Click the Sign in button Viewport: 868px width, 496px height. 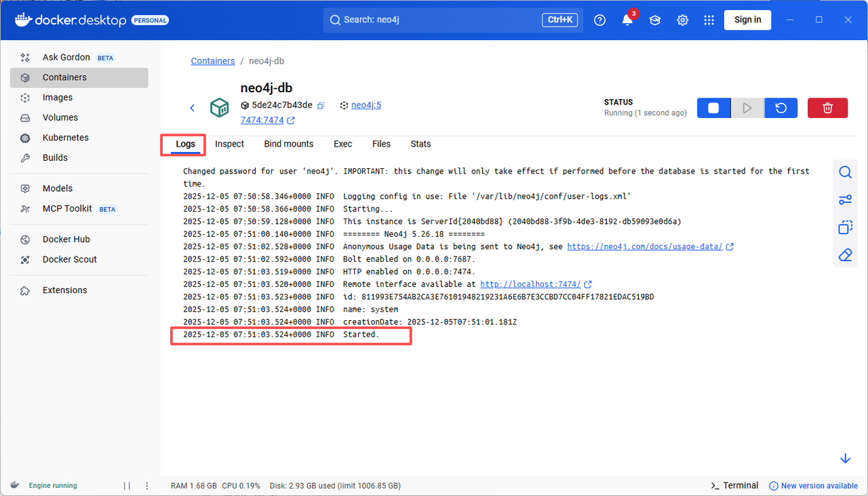[747, 20]
